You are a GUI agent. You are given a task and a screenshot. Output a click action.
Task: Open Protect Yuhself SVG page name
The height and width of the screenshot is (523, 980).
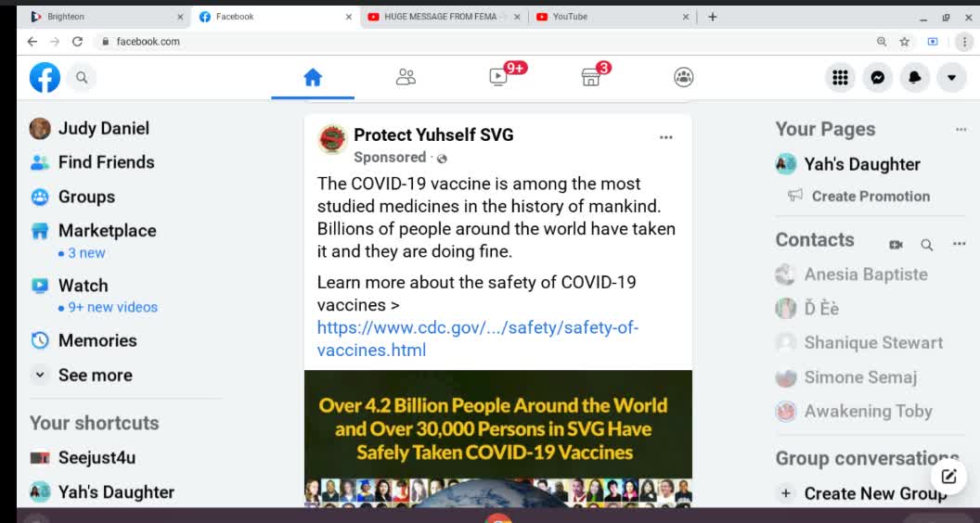tap(433, 135)
